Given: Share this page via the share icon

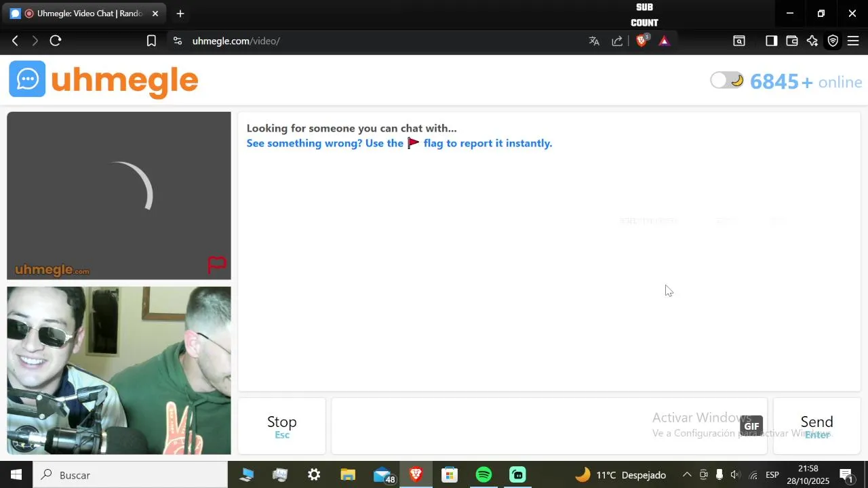Looking at the screenshot, I should [617, 41].
